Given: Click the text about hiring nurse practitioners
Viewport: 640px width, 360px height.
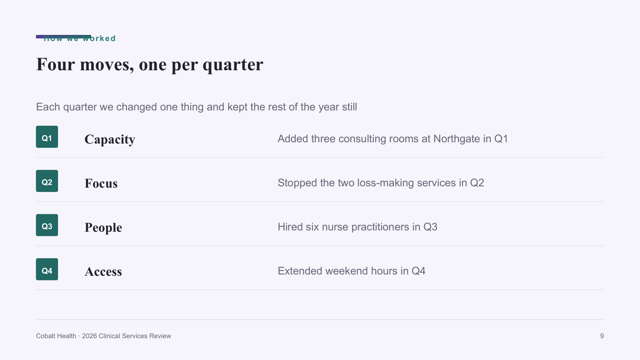Looking at the screenshot, I should (358, 227).
